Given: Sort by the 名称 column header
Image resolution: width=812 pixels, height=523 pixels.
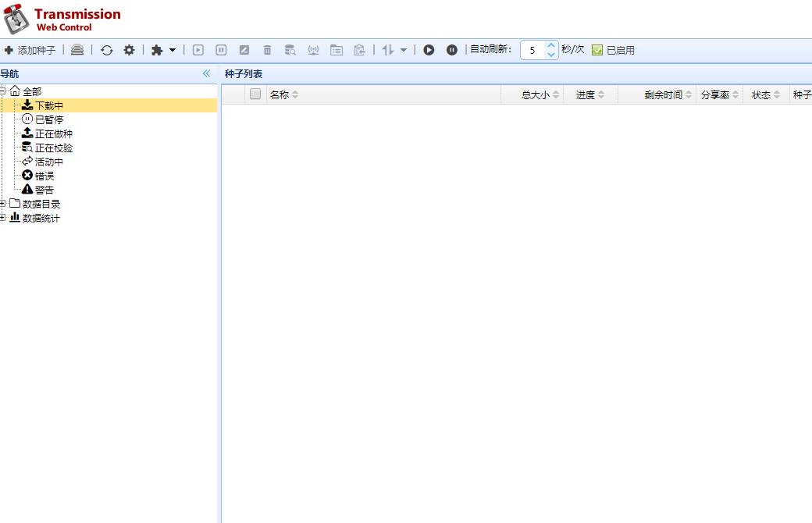Looking at the screenshot, I should coord(280,94).
